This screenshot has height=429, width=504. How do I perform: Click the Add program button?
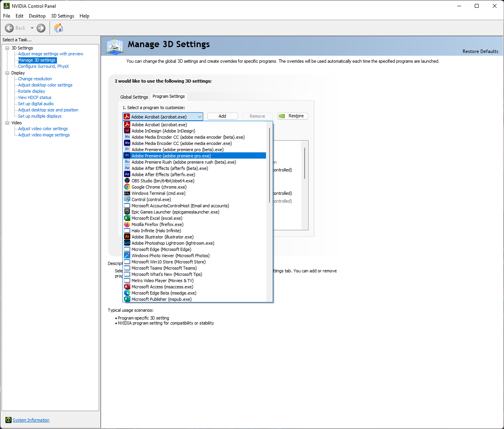click(x=222, y=116)
